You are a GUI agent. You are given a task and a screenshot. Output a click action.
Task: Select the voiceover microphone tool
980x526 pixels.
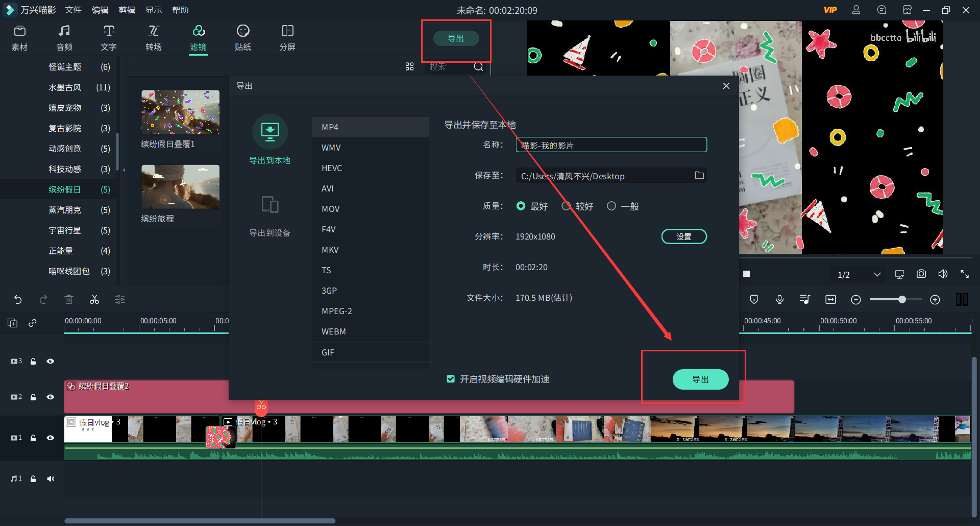click(x=779, y=299)
